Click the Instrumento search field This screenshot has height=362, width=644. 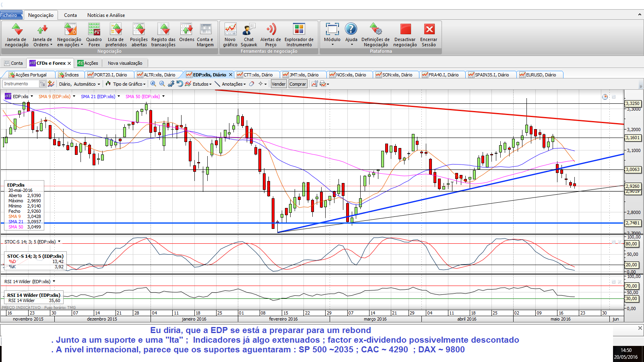(21, 84)
